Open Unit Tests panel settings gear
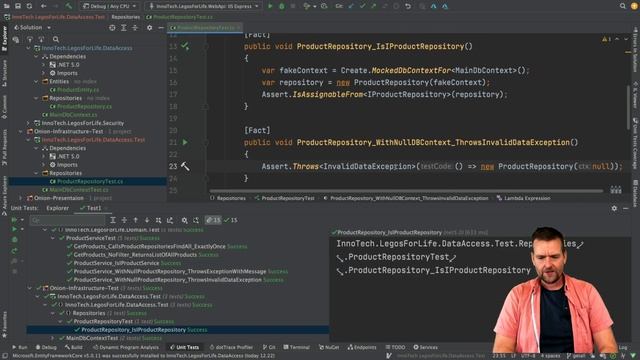 [x=614, y=208]
